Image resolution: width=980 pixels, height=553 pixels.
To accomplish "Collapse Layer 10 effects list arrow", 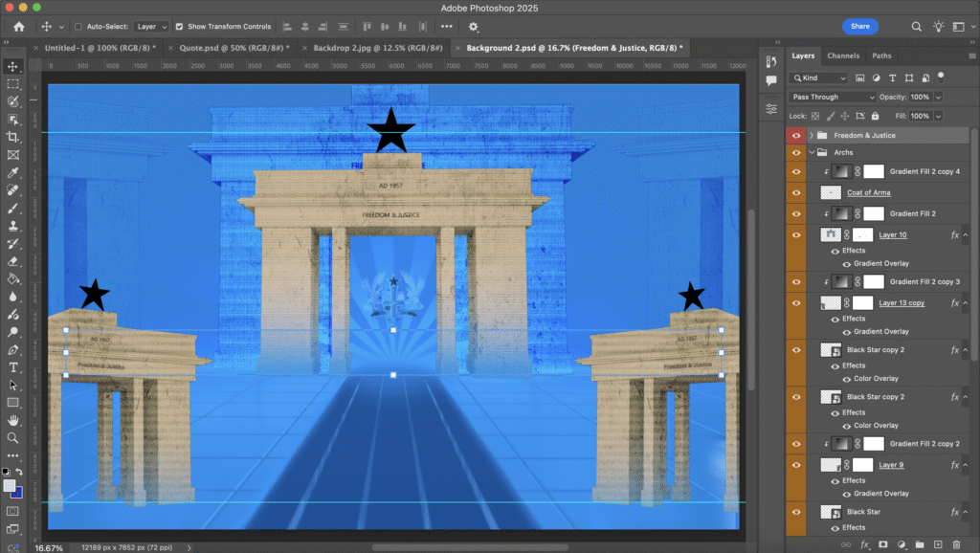I will point(965,235).
